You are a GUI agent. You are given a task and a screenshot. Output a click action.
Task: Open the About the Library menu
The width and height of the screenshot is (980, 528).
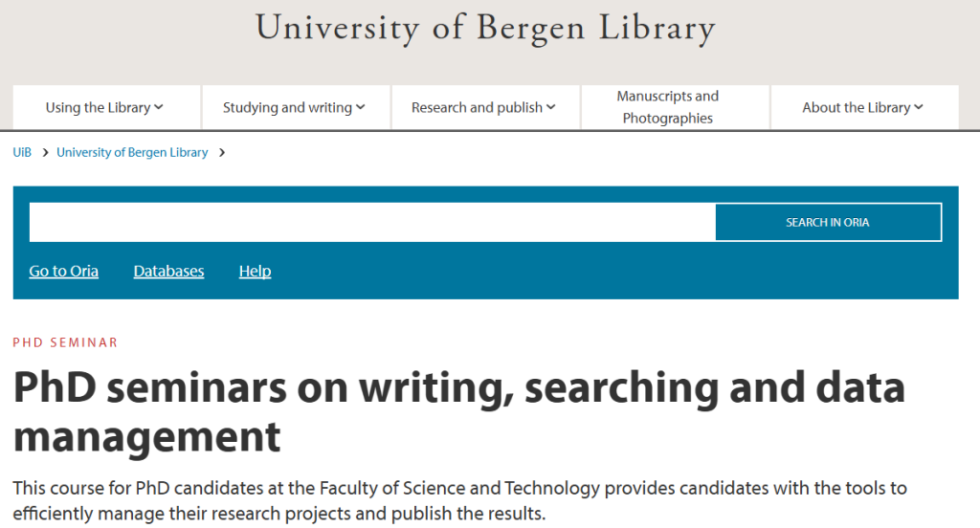(x=856, y=107)
